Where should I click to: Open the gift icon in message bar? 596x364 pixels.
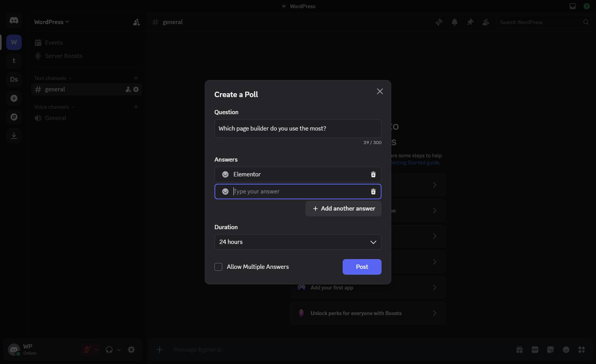pyautogui.click(x=519, y=350)
